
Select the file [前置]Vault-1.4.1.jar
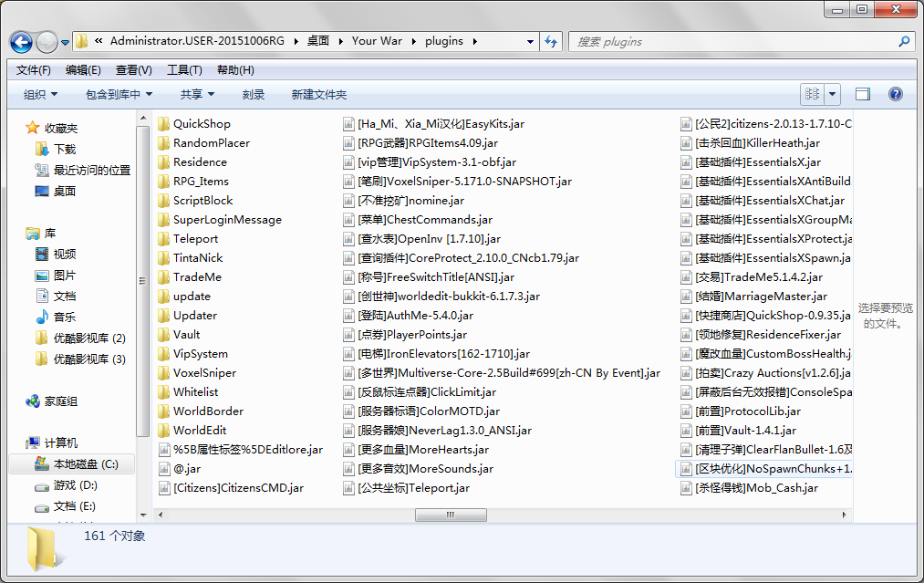[x=738, y=431]
